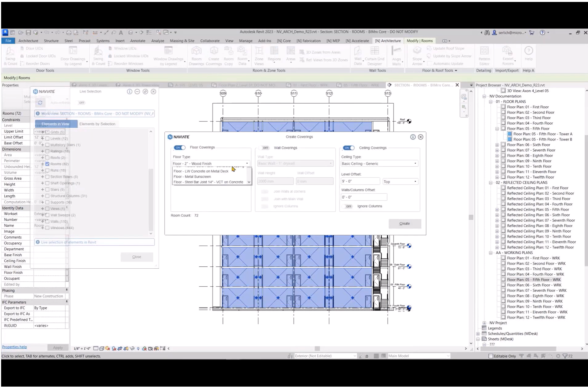Click the Create Coverings ribbon icon
This screenshot has height=388, width=588.
[x=214, y=52]
